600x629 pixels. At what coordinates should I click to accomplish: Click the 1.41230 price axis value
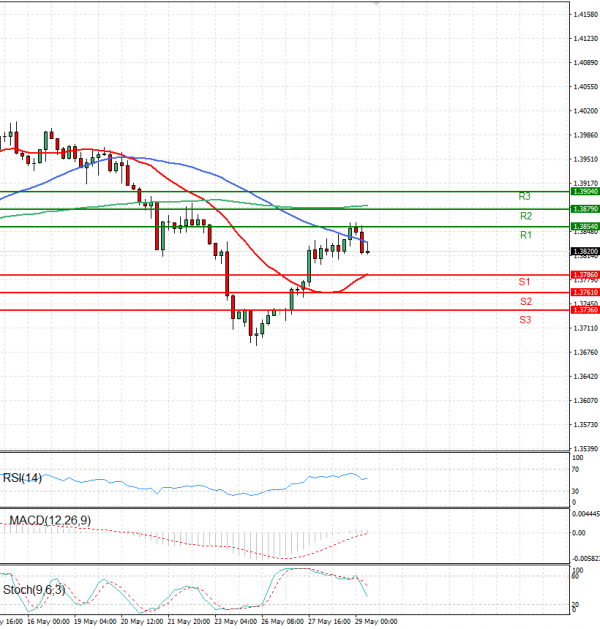pyautogui.click(x=586, y=39)
